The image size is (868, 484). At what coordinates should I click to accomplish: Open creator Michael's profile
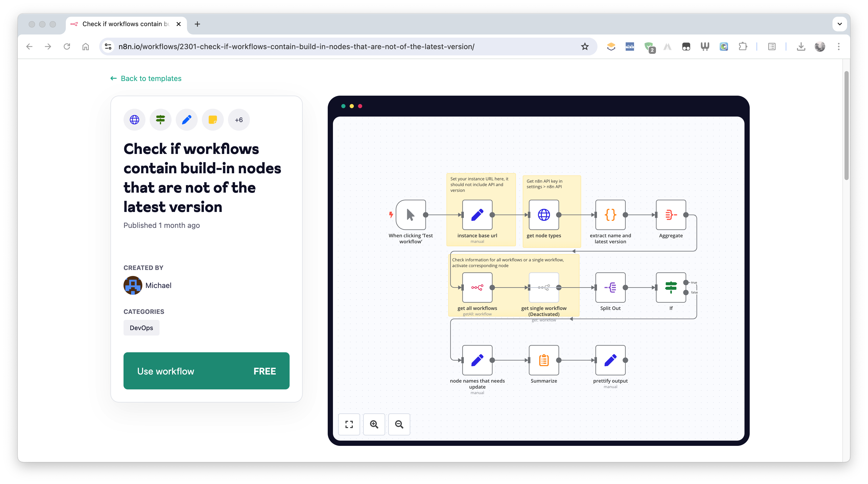pyautogui.click(x=158, y=285)
